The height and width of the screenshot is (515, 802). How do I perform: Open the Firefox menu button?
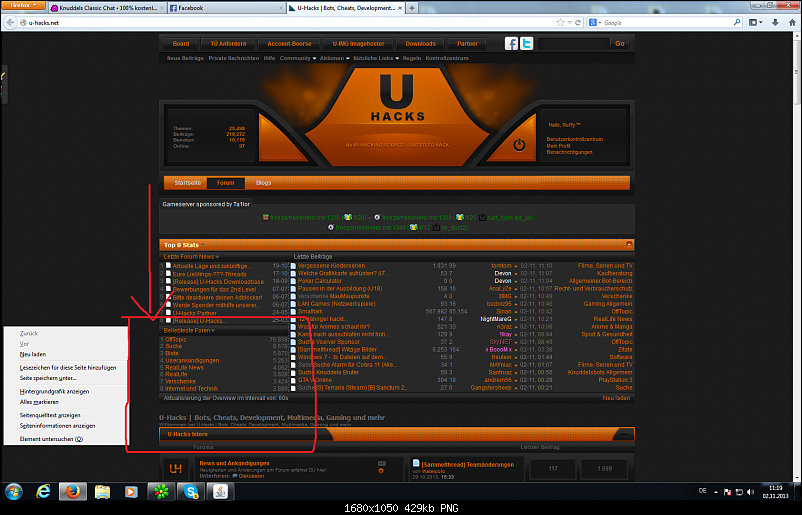23,5
